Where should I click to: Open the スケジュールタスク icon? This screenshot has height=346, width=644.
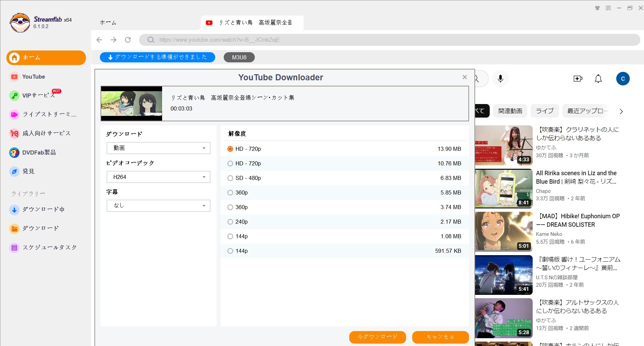pos(14,248)
